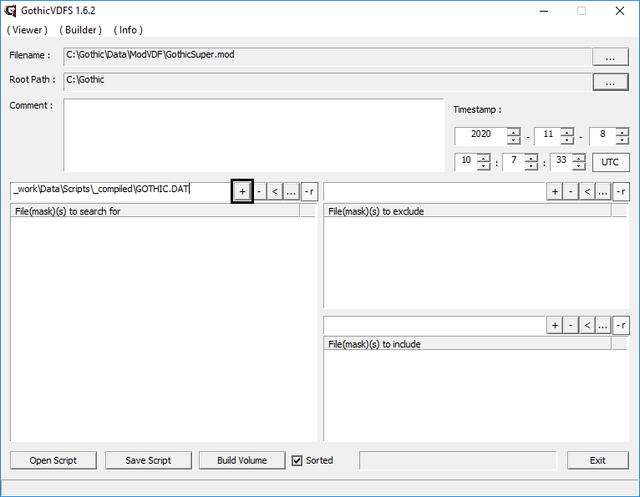The width and height of the screenshot is (640, 497).
Task: Click into the Filename field
Action: click(x=327, y=56)
